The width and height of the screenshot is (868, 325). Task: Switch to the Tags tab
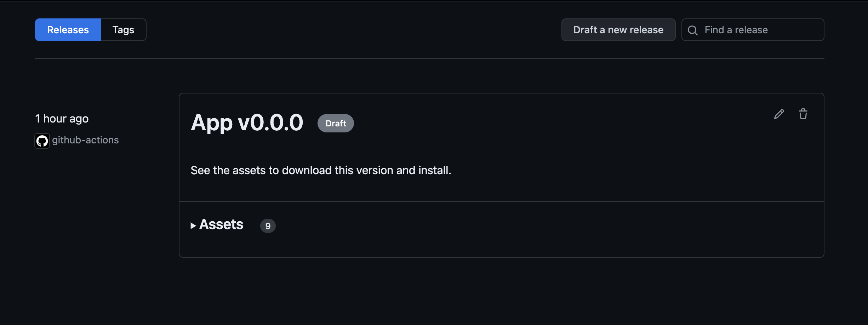click(123, 30)
